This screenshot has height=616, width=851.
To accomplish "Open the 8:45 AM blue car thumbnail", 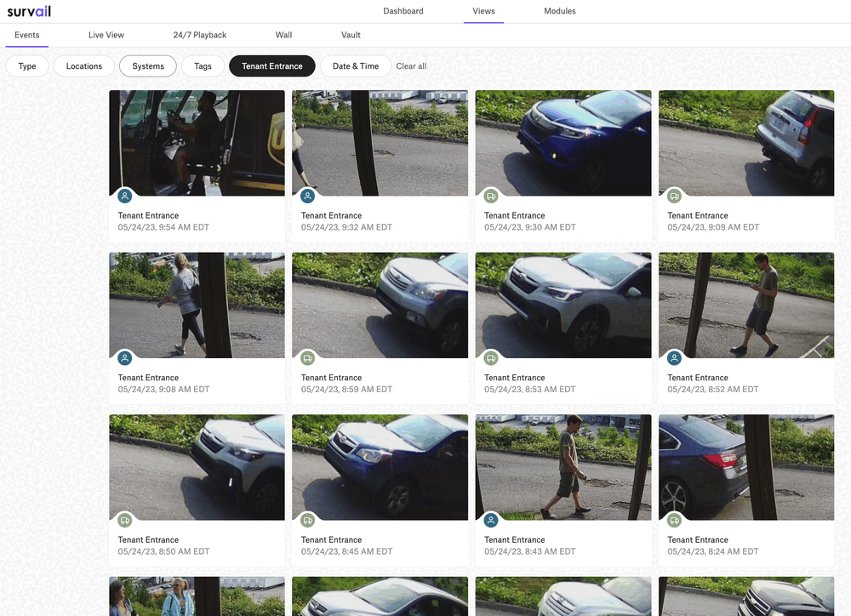I will (x=380, y=467).
